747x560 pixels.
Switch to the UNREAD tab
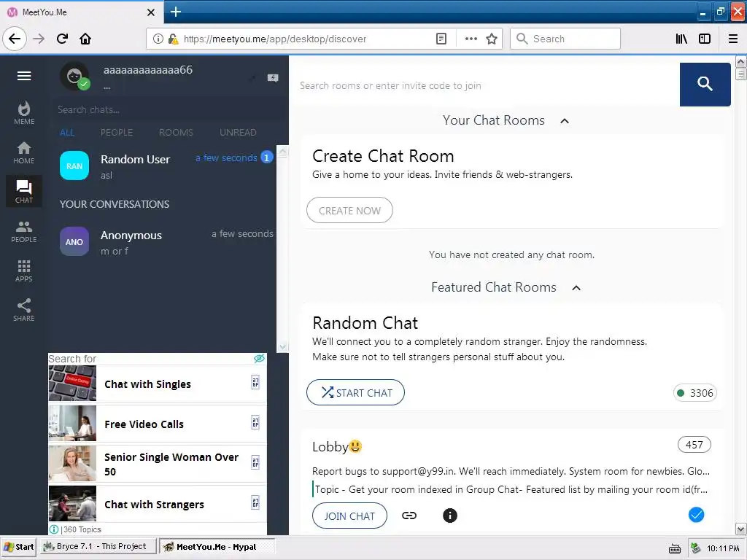point(238,133)
